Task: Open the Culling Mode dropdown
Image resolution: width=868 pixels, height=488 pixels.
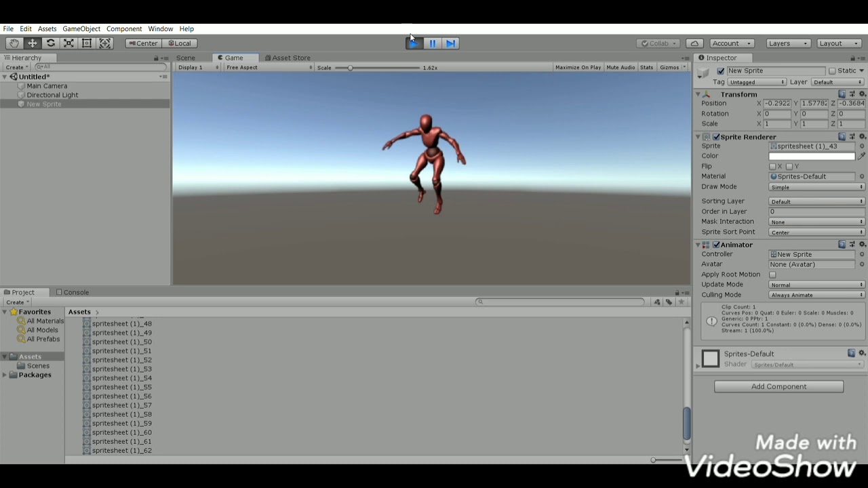Action: [816, 296]
